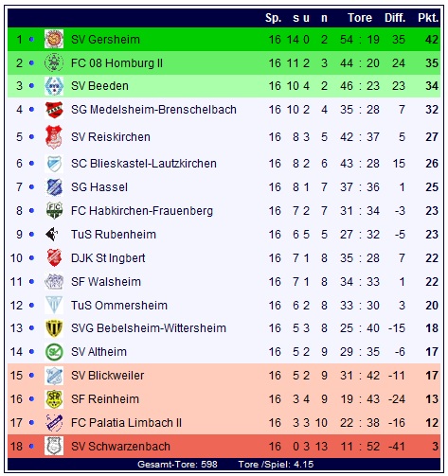This screenshot has height=476, width=448.
Task: Click the Tore column header
Action: (x=360, y=18)
